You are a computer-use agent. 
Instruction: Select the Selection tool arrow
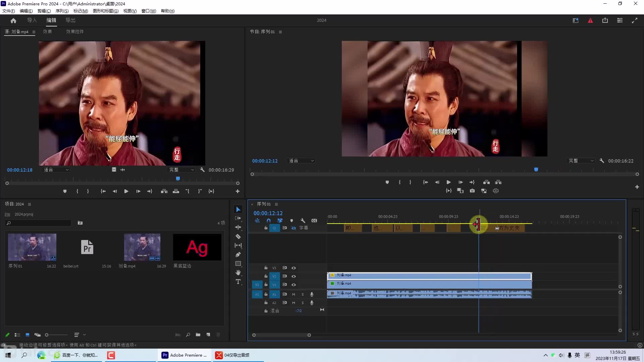coord(238,209)
